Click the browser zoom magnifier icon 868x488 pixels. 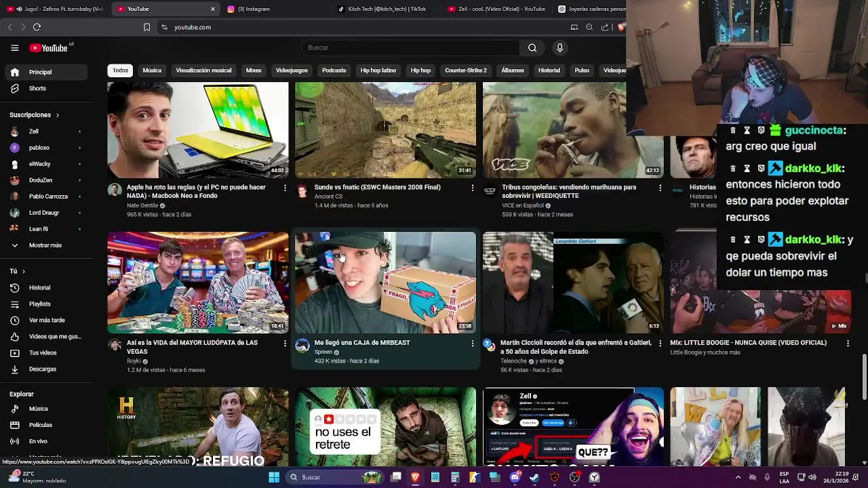[589, 27]
